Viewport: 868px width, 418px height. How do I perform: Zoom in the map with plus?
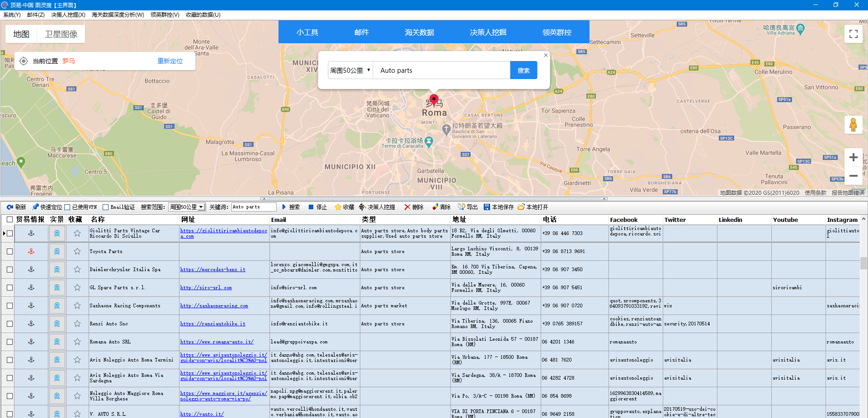(x=854, y=157)
